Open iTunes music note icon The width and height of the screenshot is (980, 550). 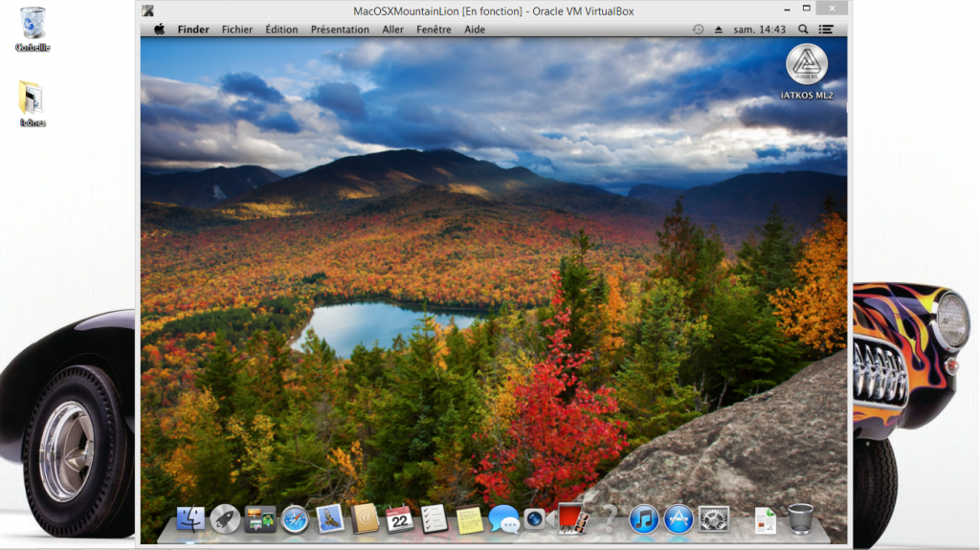tap(643, 519)
